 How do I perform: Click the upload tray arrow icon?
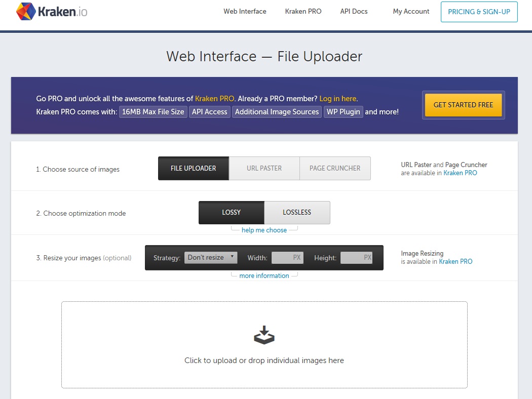(x=264, y=335)
